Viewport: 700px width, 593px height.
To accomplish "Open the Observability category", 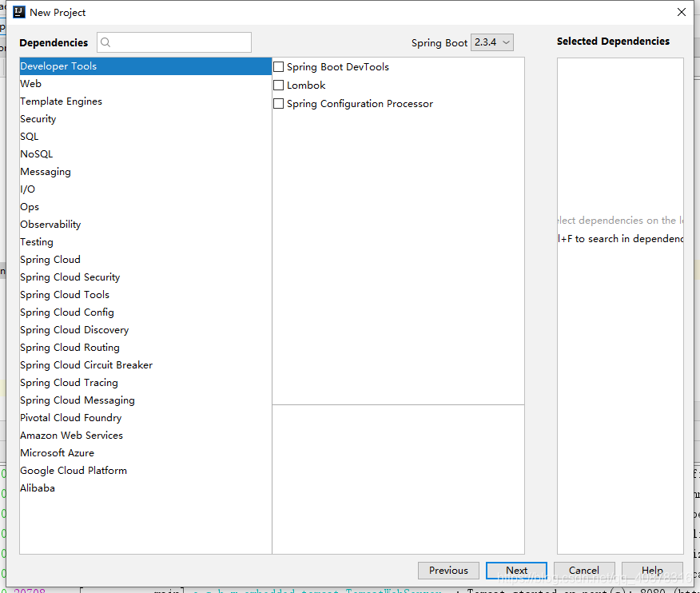I will click(145, 224).
